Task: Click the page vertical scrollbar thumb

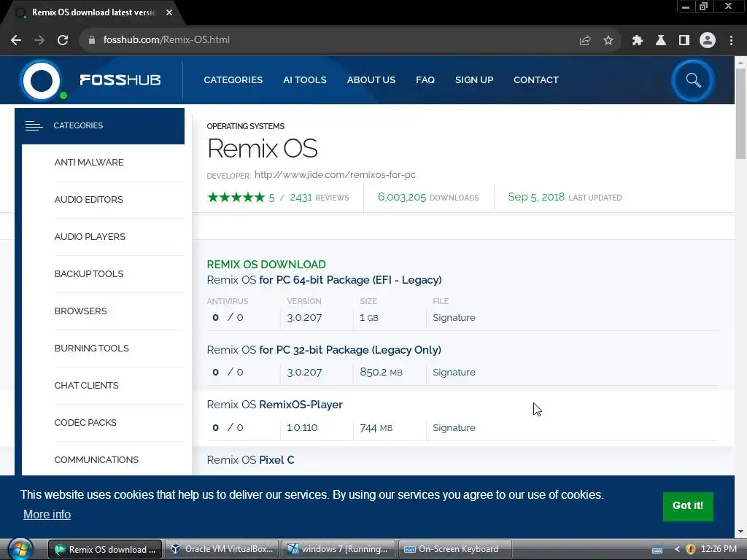Action: [740, 113]
